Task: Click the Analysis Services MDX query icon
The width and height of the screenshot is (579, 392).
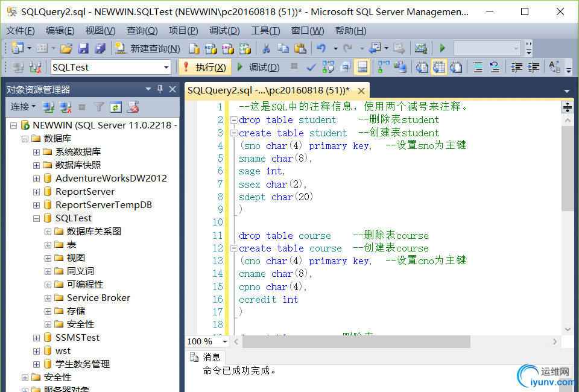Action: [211, 48]
